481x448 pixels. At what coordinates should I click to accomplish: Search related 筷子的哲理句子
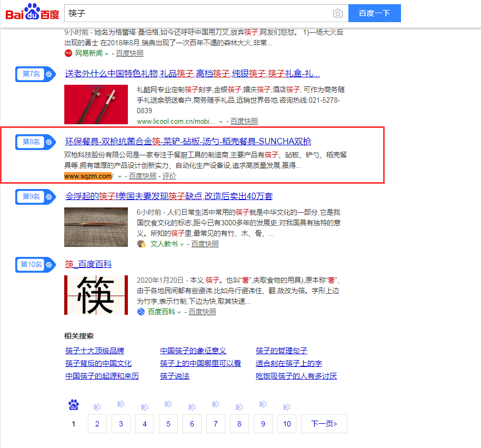point(282,351)
